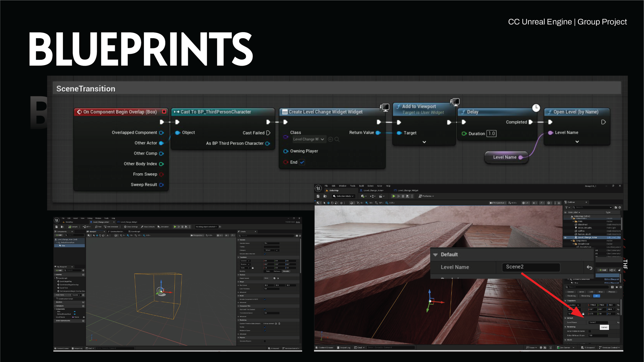Collapse the Transform section in level Details

pos(566,301)
